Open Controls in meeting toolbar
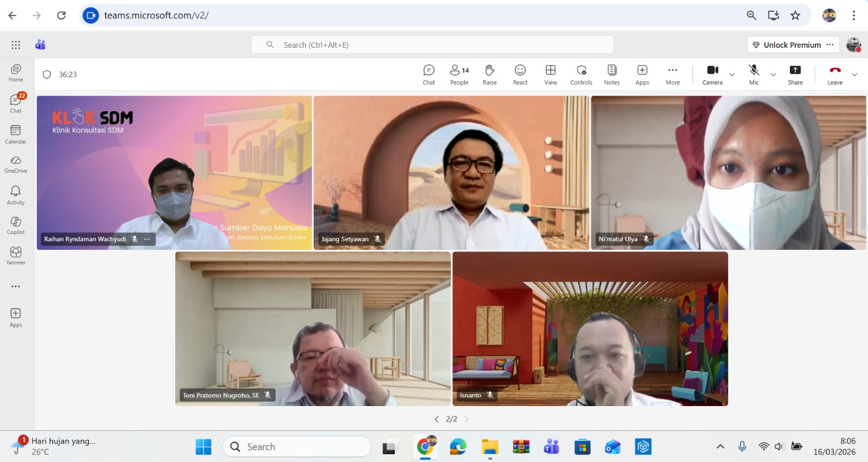 point(581,74)
